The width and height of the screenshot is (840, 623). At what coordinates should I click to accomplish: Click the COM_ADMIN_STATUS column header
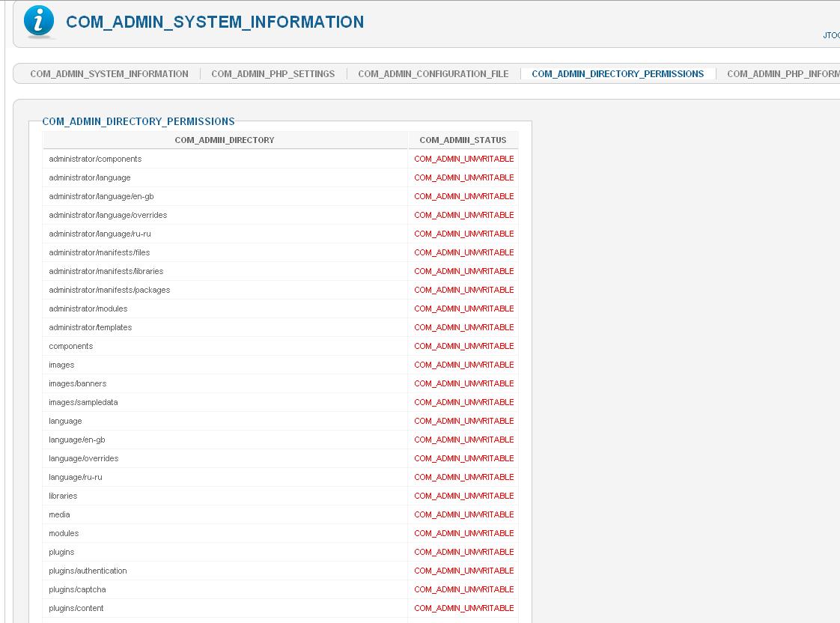pyautogui.click(x=463, y=140)
